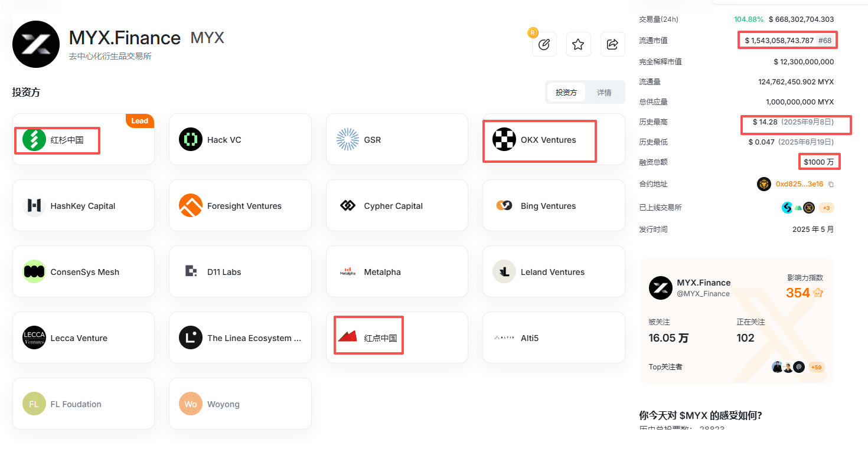The width and height of the screenshot is (868, 449).
Task: Click the Leland Ventures logo
Action: tap(504, 272)
